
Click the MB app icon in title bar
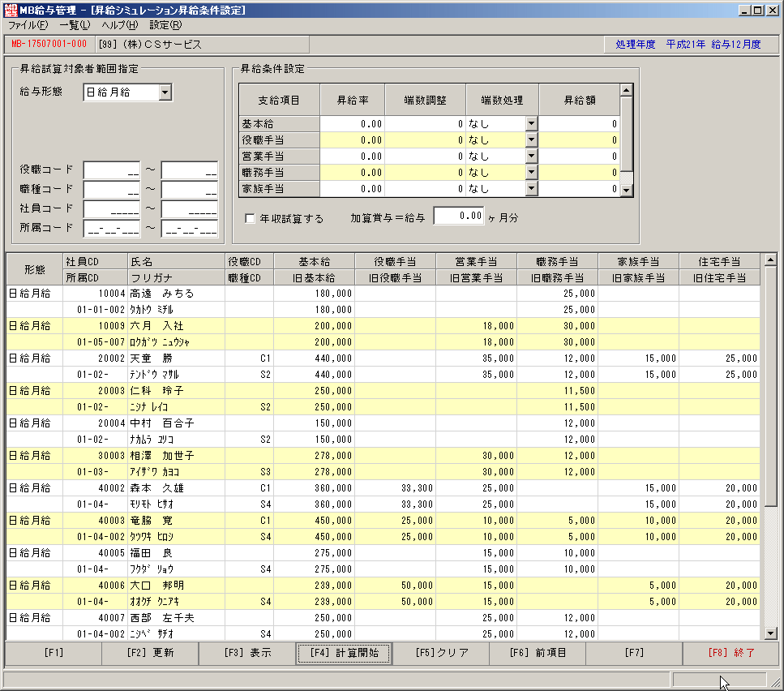11,10
